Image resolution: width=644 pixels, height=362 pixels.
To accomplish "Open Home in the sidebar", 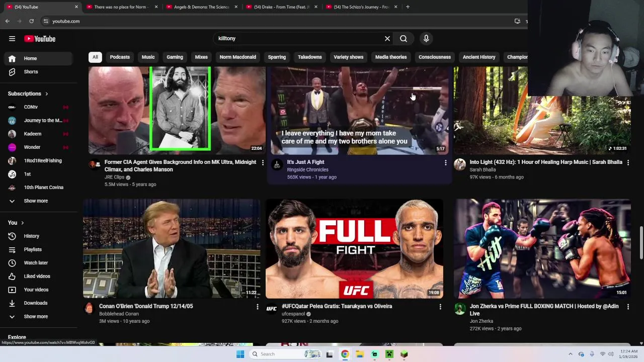I will coord(39,58).
